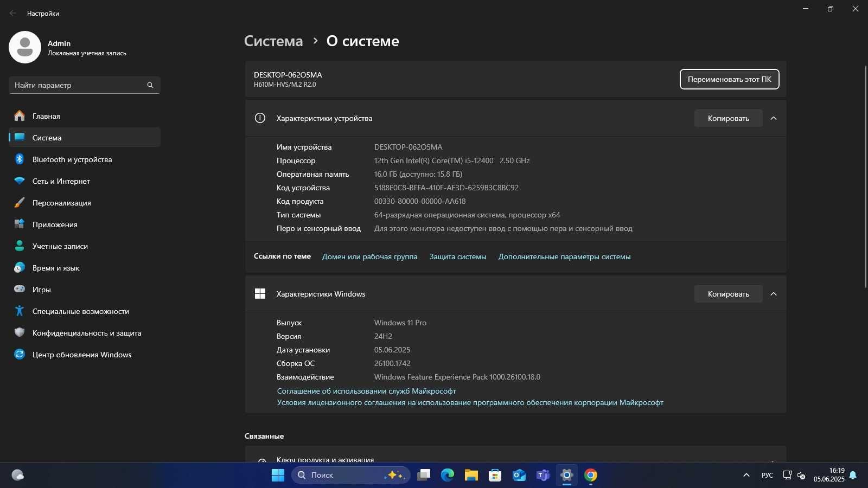Open notifications bell in system tray

tap(853, 476)
